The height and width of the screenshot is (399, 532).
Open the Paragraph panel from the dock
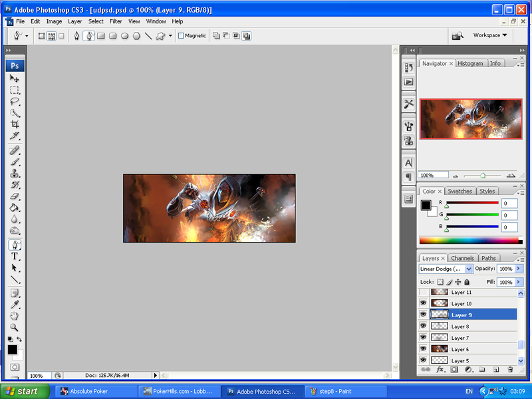(409, 177)
